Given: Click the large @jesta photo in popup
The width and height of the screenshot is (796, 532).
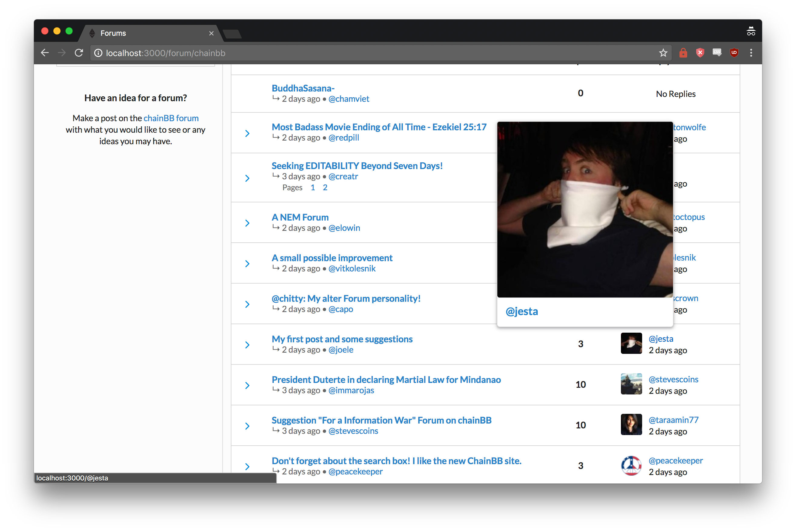Looking at the screenshot, I should point(585,210).
